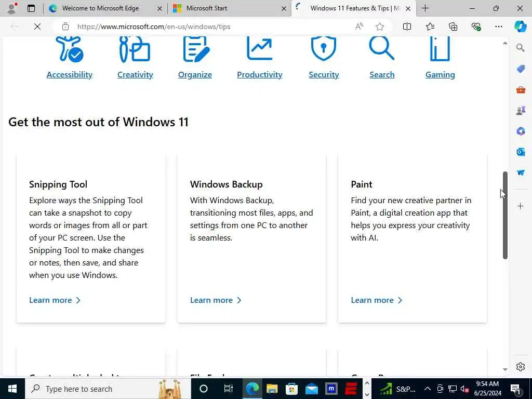Open the Security shield icon
Viewport: 532px width, 399px height.
pos(323,49)
